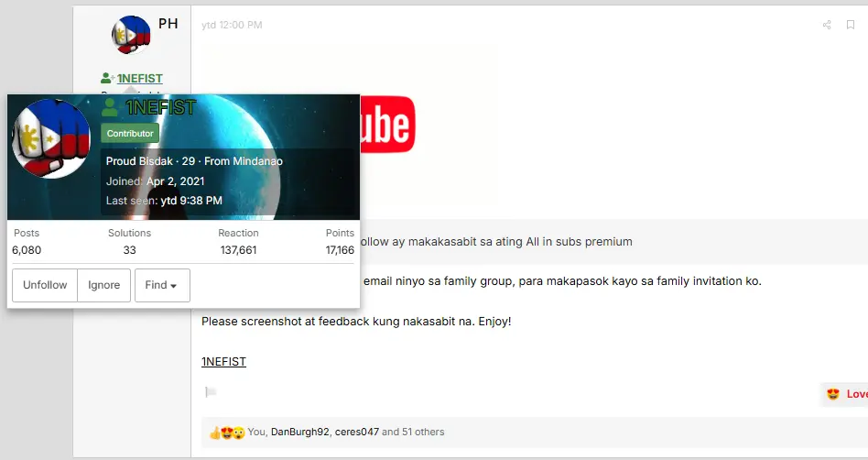Click the 'From Mindanao' location text
Viewport: 868px width, 460px height.
tap(244, 161)
